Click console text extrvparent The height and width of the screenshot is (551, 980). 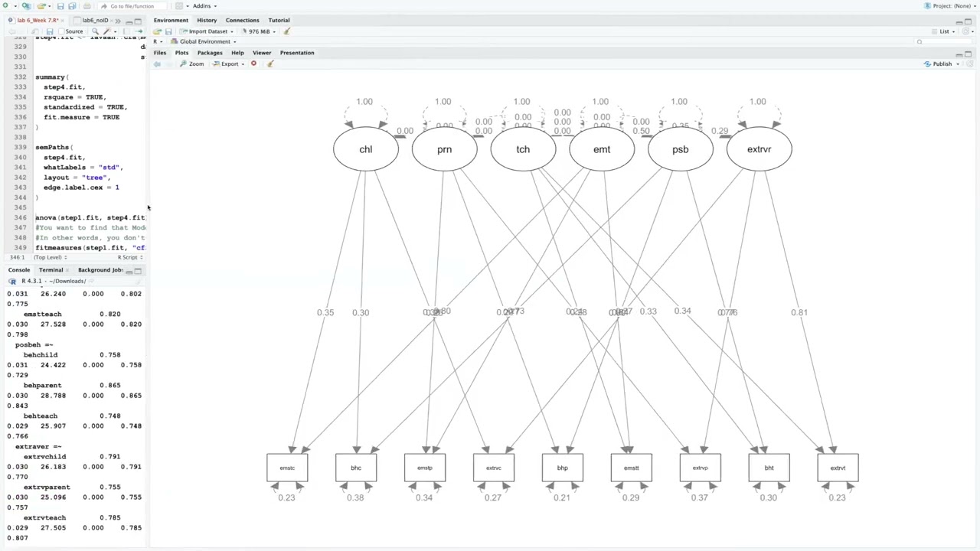pyautogui.click(x=47, y=487)
